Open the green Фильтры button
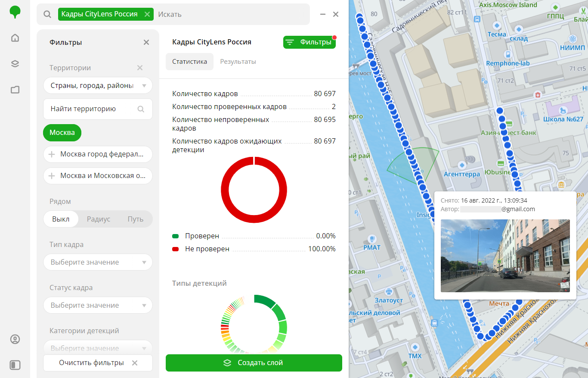Image resolution: width=588 pixels, height=378 pixels. click(309, 42)
